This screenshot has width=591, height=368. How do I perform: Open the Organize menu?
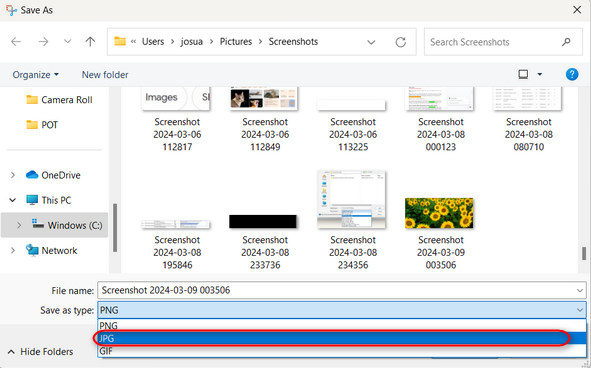35,75
